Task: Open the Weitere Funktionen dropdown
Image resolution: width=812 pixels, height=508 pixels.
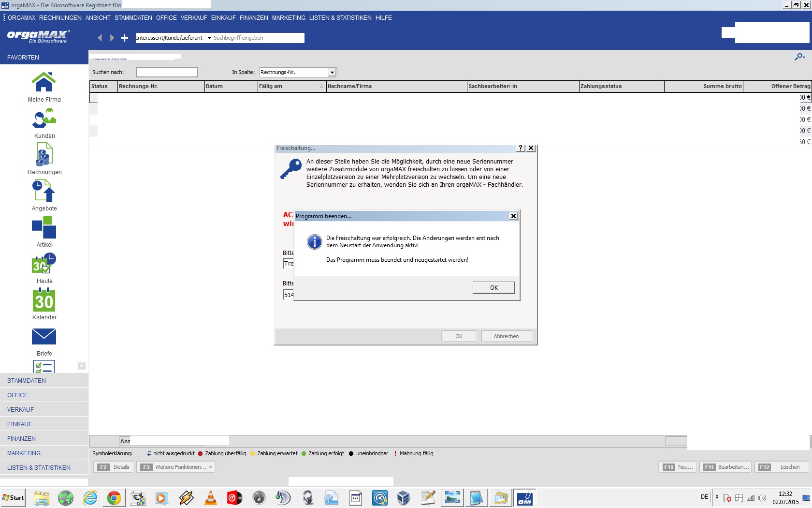Action: pos(176,467)
